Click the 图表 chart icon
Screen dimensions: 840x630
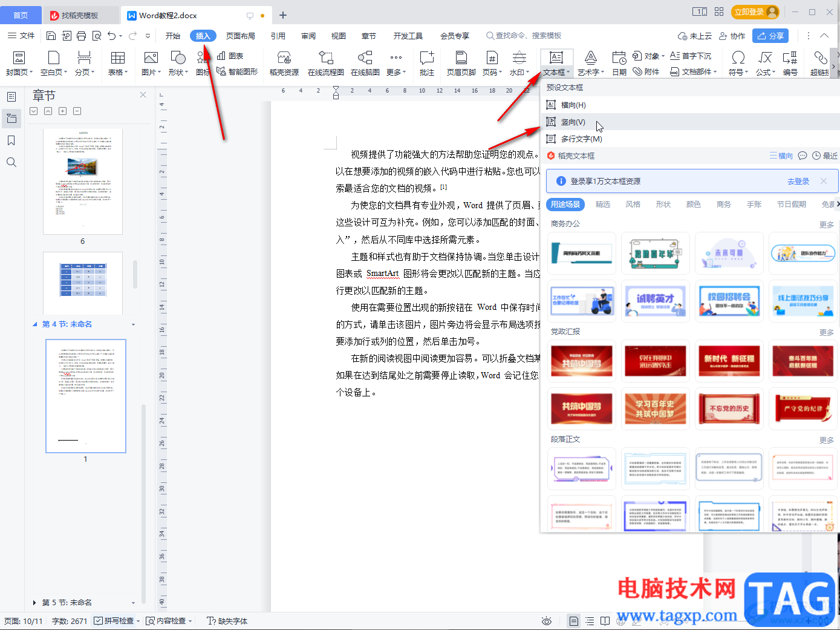(230, 56)
